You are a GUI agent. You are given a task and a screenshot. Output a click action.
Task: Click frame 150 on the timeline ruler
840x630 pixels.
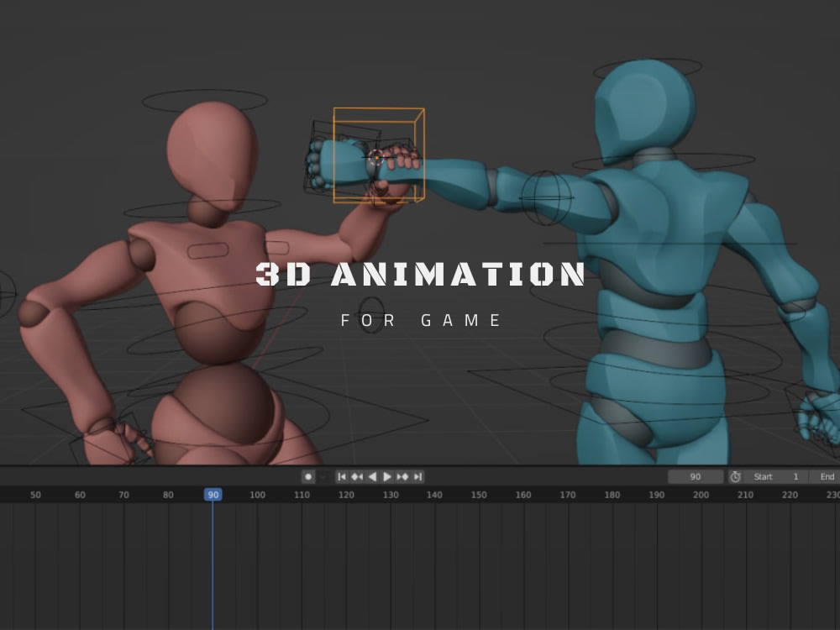[479, 495]
